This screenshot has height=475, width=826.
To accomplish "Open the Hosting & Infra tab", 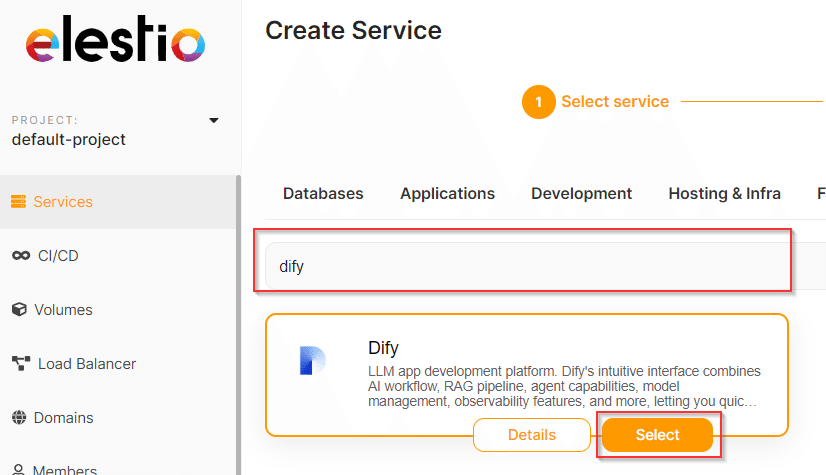I will pos(724,194).
